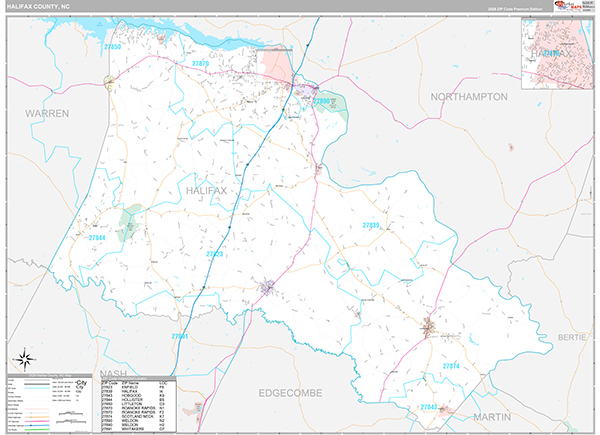
Task: Click the WARREN county label
Action: point(47,113)
